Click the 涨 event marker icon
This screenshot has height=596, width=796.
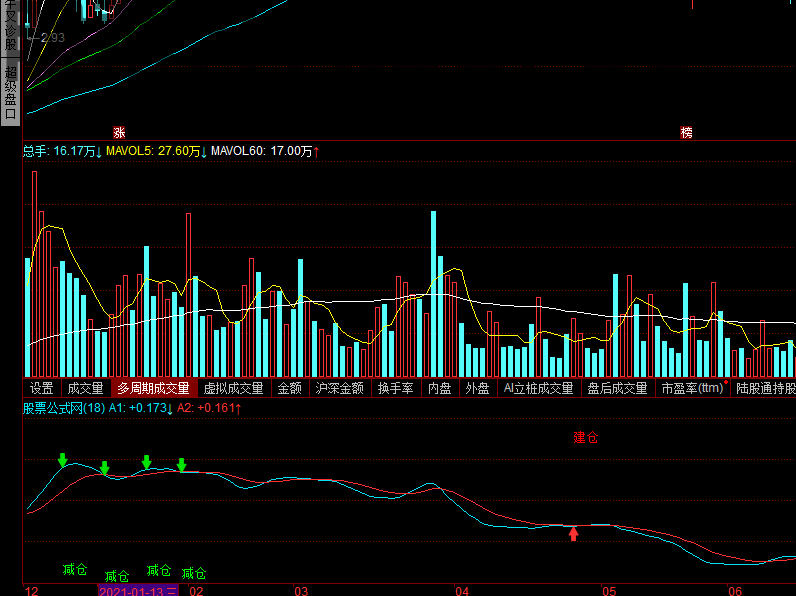(119, 133)
